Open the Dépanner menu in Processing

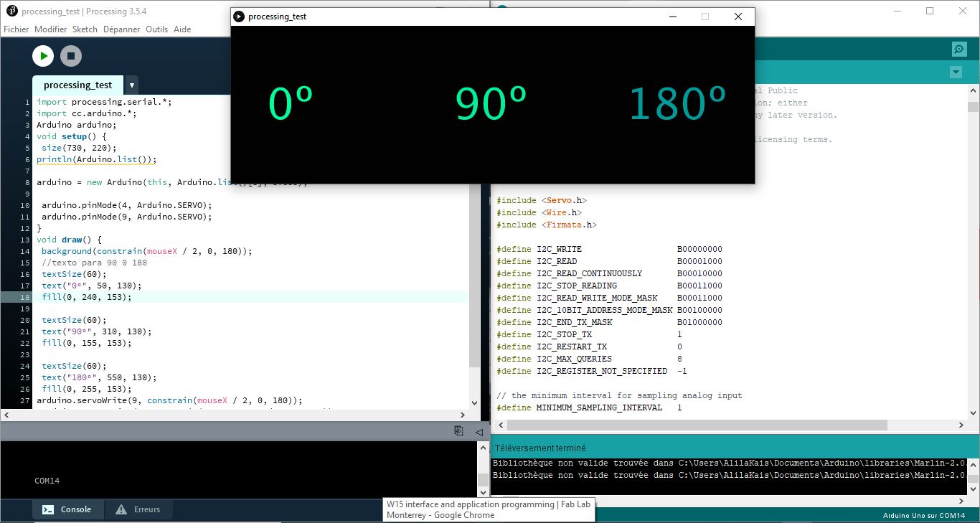(122, 29)
